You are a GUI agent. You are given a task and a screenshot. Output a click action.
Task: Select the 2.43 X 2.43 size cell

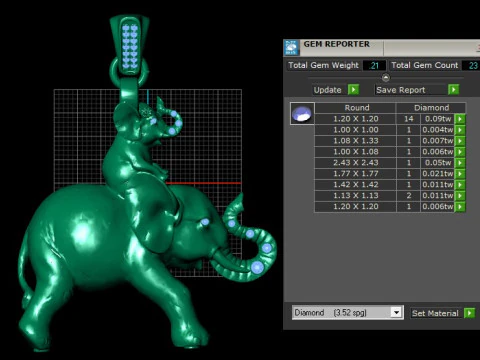point(356,163)
